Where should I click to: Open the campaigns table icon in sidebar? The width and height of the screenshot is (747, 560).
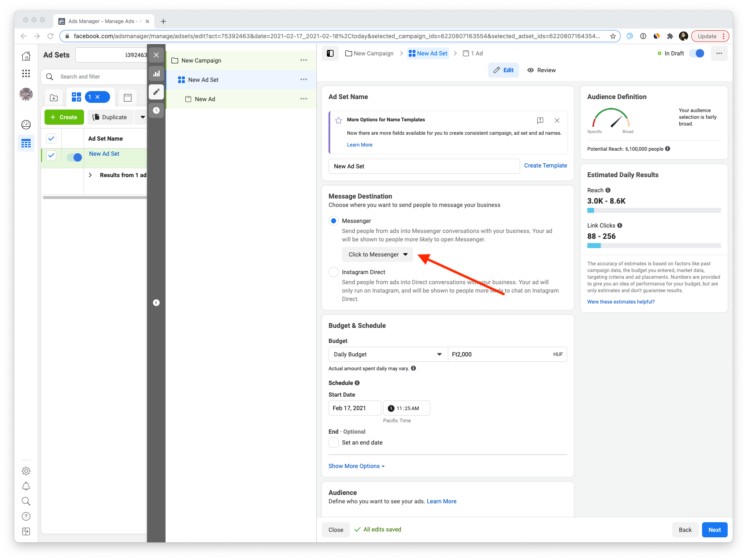point(26,144)
